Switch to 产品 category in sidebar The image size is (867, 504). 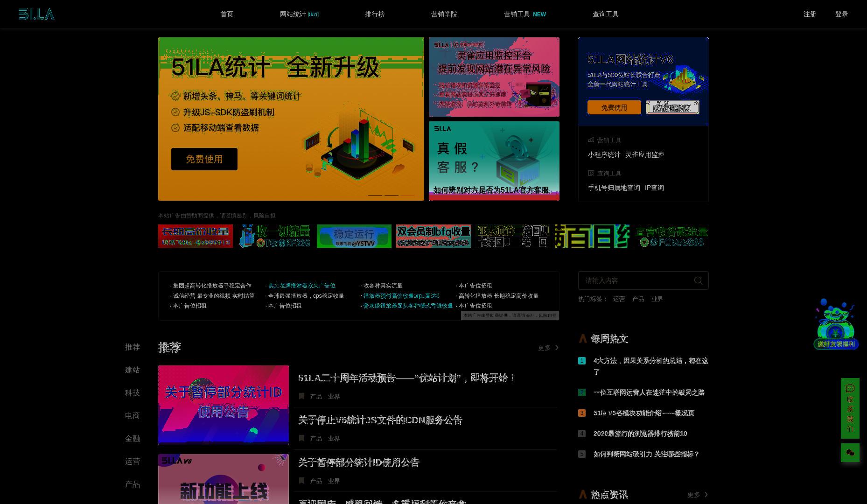[133, 484]
